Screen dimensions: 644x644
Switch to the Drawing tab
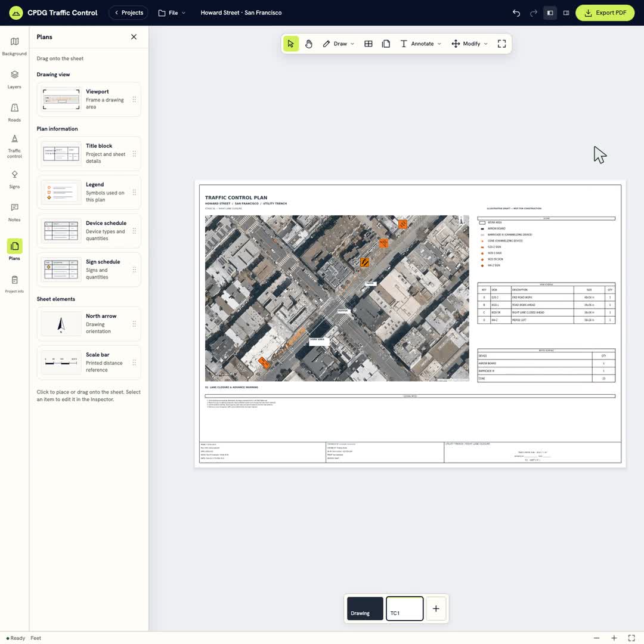[365, 609]
